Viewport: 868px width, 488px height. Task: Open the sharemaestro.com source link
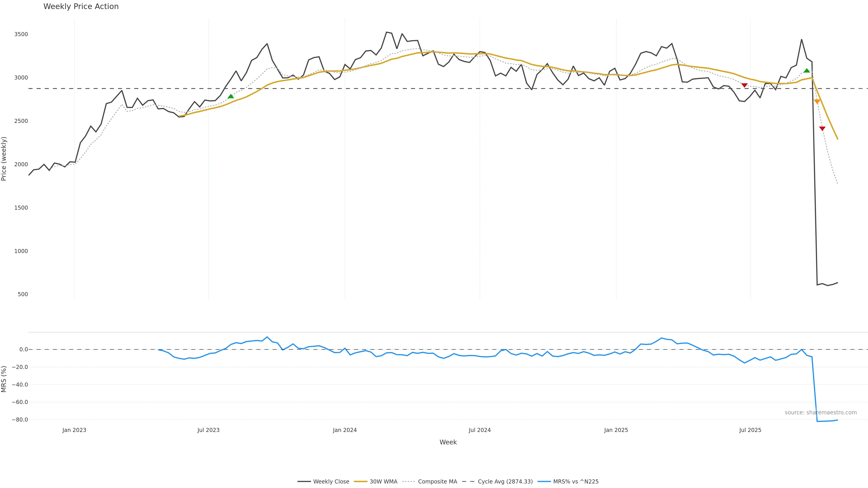pos(821,413)
